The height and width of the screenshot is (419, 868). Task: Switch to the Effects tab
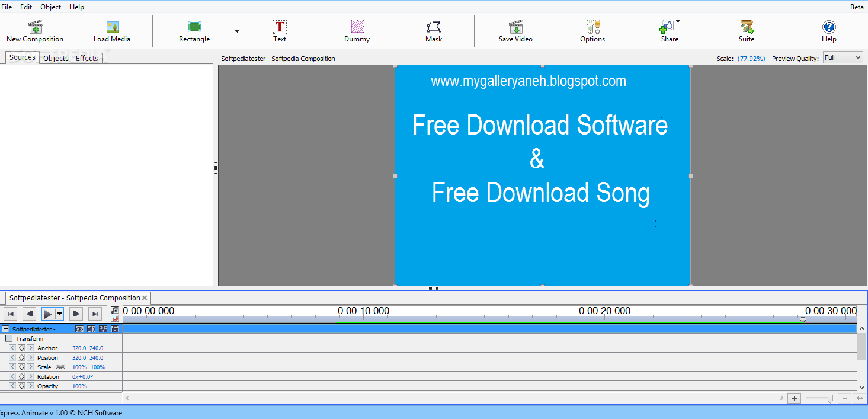click(87, 57)
